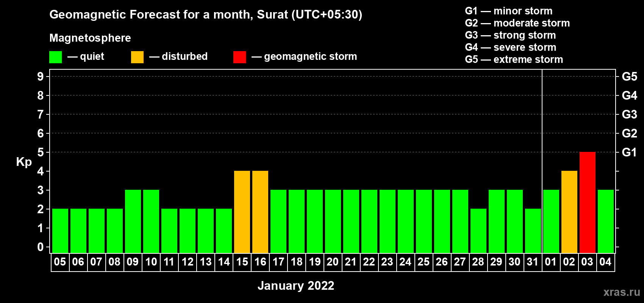Click the "G2" right-axis label
This screenshot has width=644, height=303.
630,133
